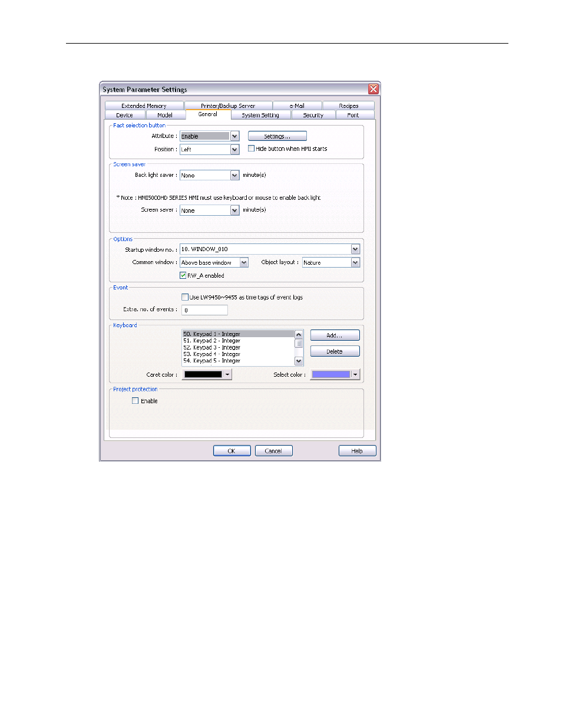Select 51. Keypad 2 - Integer
562x728 pixels.
click(238, 341)
